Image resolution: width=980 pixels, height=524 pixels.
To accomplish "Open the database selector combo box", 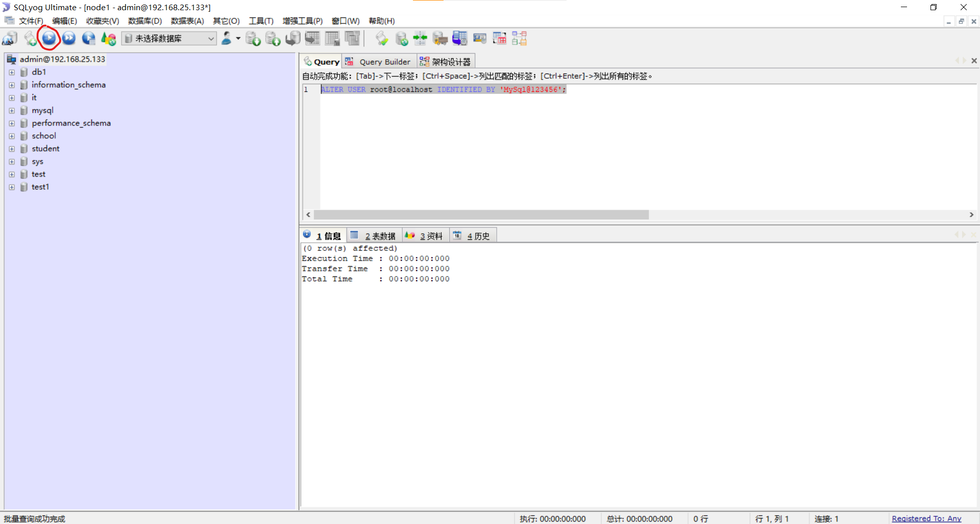I will point(169,38).
